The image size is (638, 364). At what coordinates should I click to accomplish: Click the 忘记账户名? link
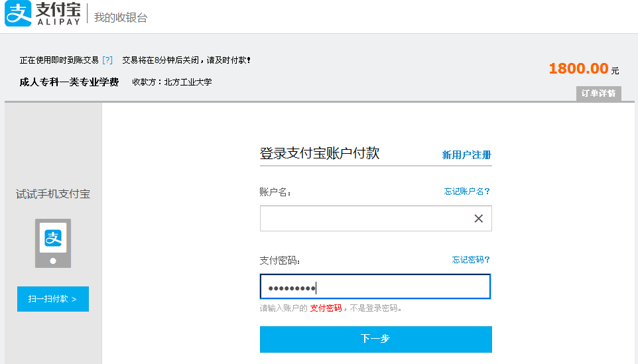[x=467, y=192]
